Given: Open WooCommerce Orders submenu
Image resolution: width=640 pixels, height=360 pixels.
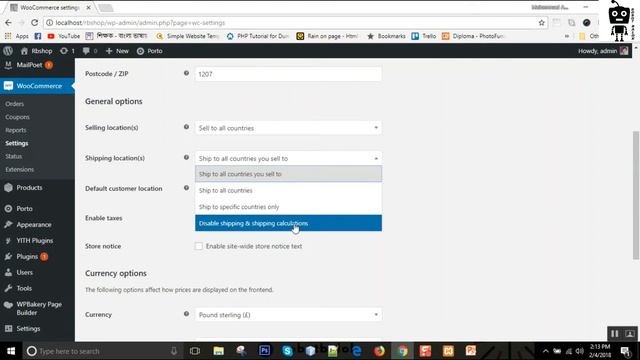Looking at the screenshot, I should pos(15,104).
